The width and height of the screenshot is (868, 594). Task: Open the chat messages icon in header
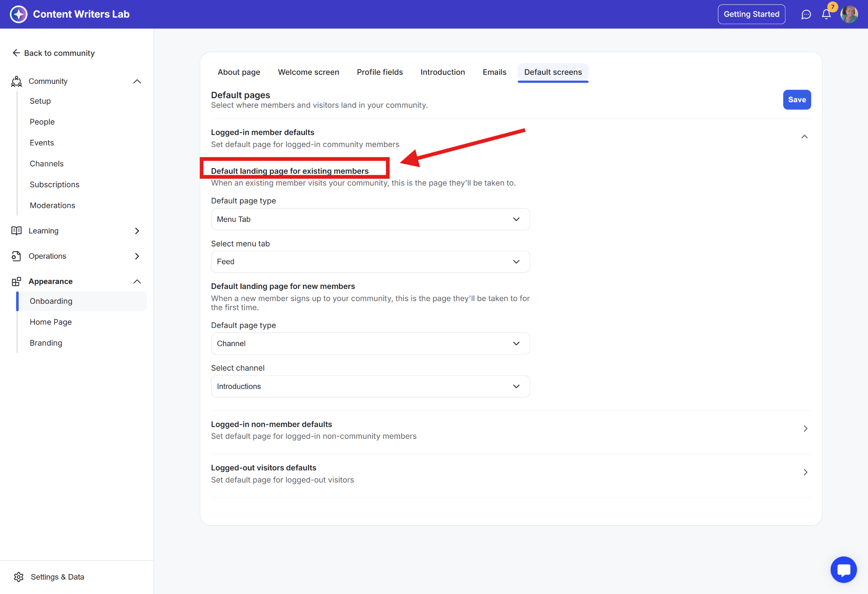point(806,14)
